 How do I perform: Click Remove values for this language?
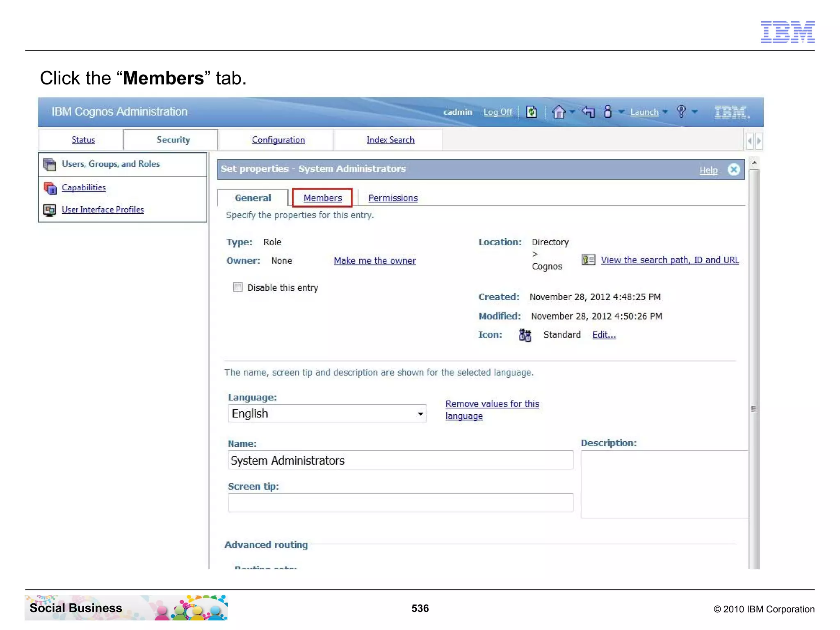pos(492,410)
